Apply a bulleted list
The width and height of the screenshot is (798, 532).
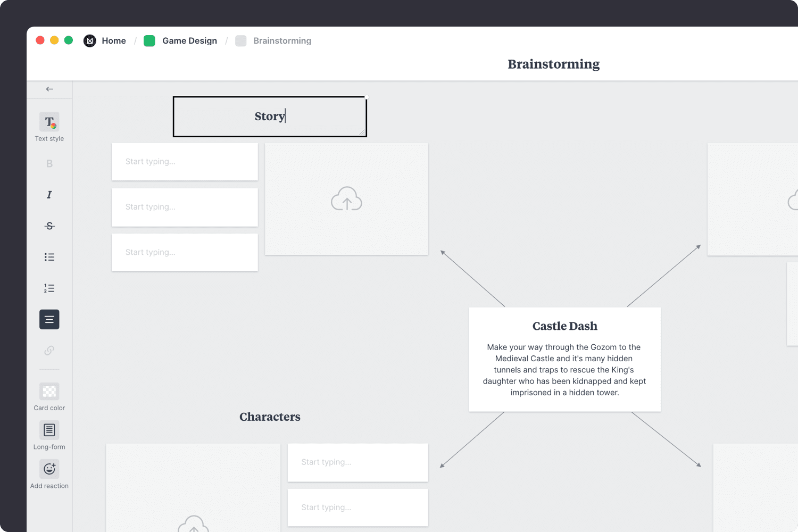coord(49,257)
